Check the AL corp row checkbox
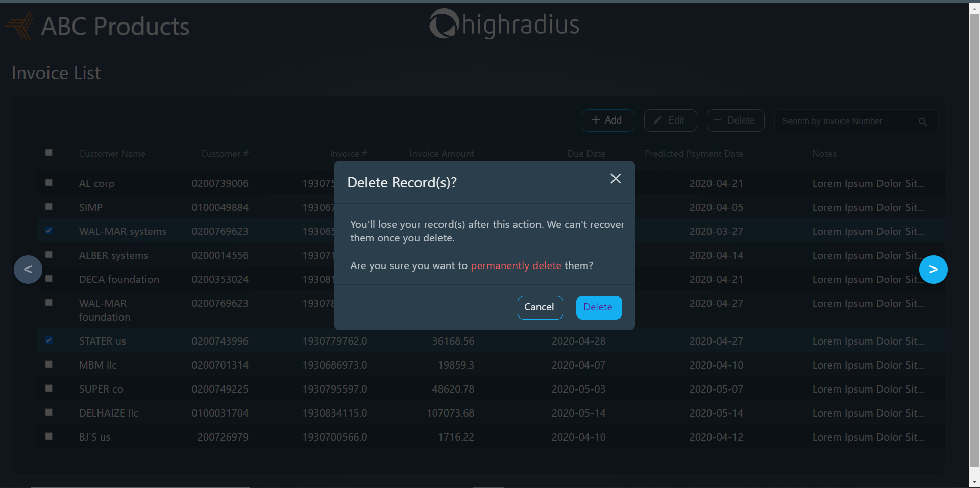The width and height of the screenshot is (980, 488). (x=48, y=182)
